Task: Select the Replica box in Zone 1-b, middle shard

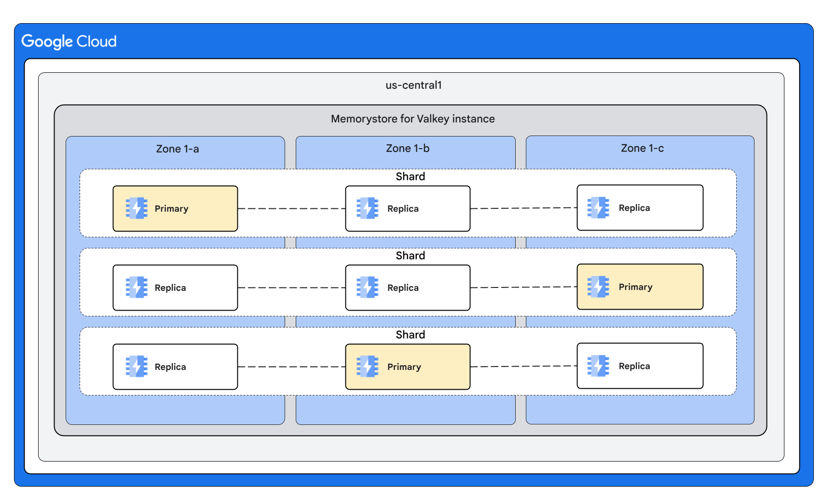Action: point(408,287)
